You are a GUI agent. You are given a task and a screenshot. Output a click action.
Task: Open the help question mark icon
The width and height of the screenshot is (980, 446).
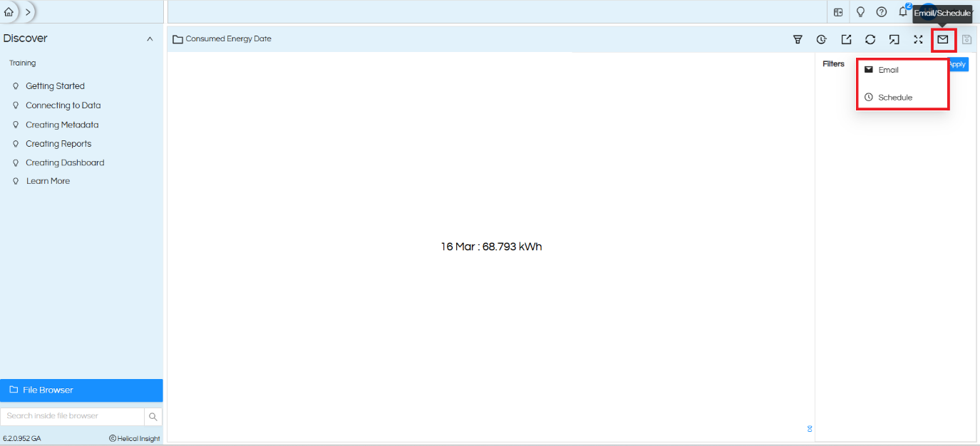(x=882, y=12)
